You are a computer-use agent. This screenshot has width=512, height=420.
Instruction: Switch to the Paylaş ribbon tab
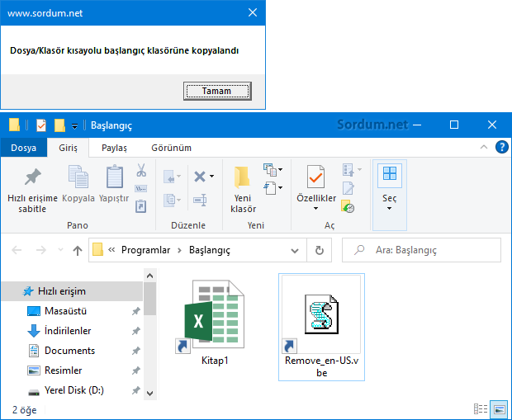[x=114, y=148]
